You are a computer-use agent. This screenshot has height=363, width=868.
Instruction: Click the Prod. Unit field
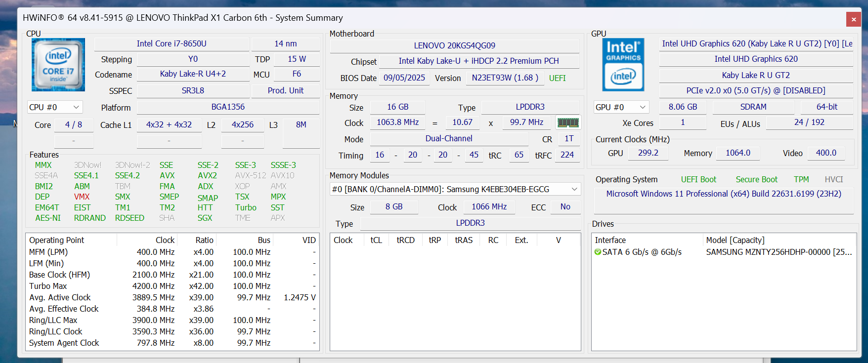tap(286, 90)
